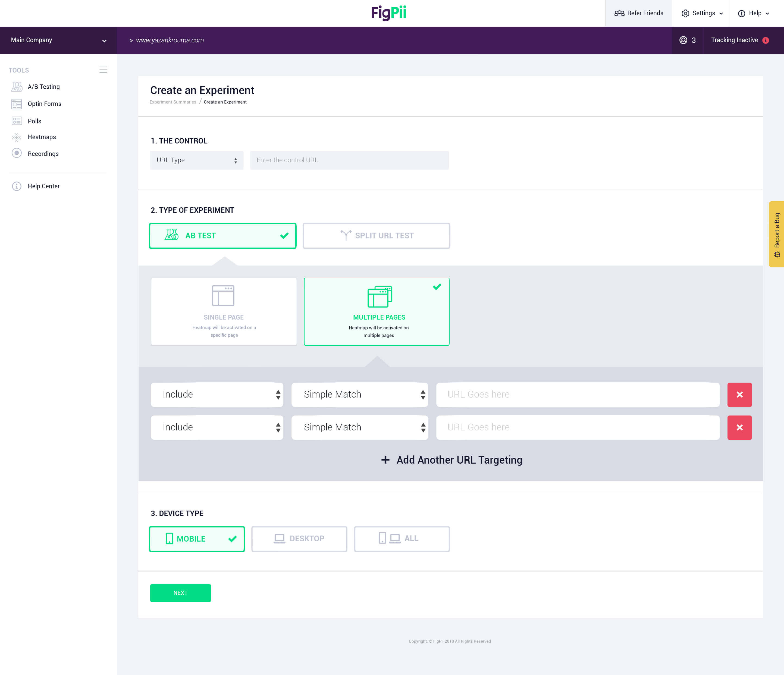Choose the SINGLE PAGE option card

pyautogui.click(x=224, y=312)
